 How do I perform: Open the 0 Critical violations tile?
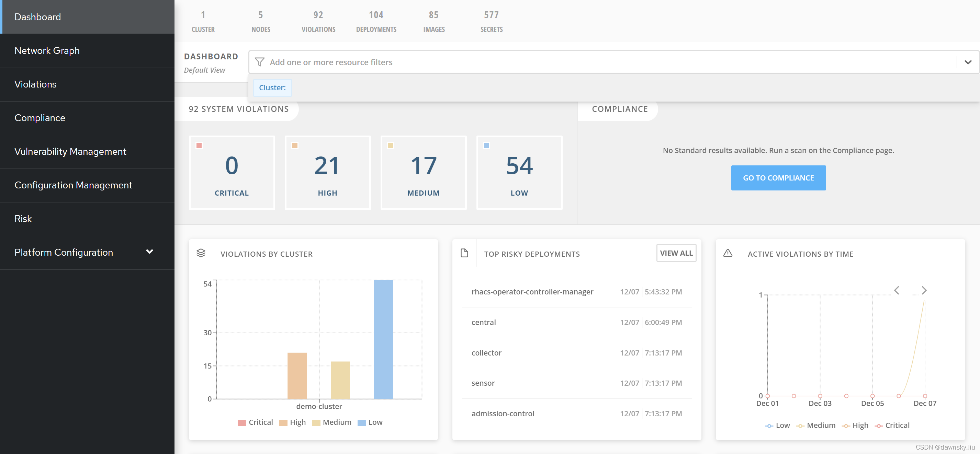point(232,173)
